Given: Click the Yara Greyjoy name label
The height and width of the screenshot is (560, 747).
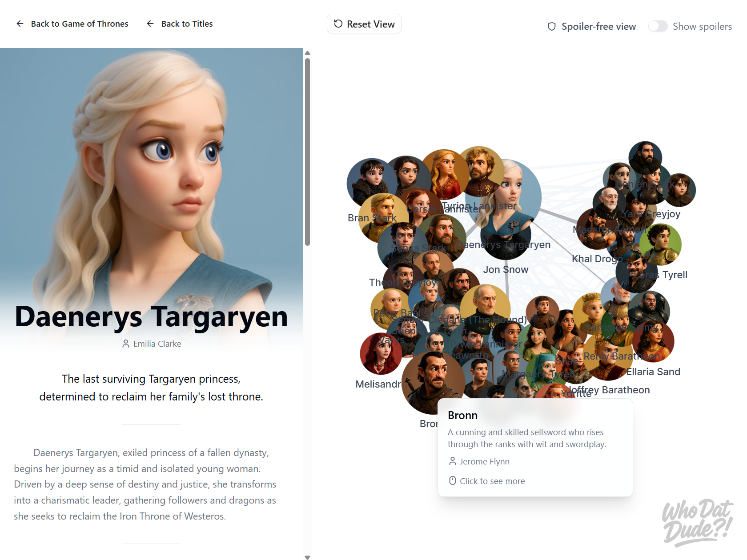Looking at the screenshot, I should click(651, 214).
